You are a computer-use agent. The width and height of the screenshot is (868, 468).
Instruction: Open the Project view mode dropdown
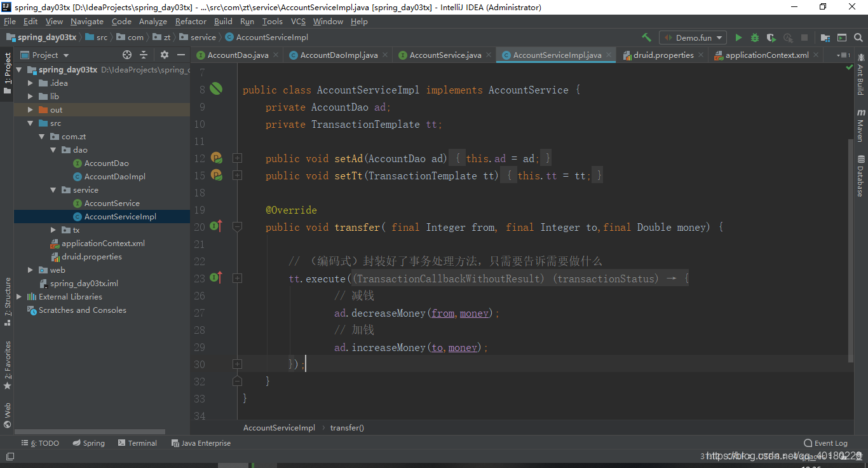pyautogui.click(x=44, y=55)
